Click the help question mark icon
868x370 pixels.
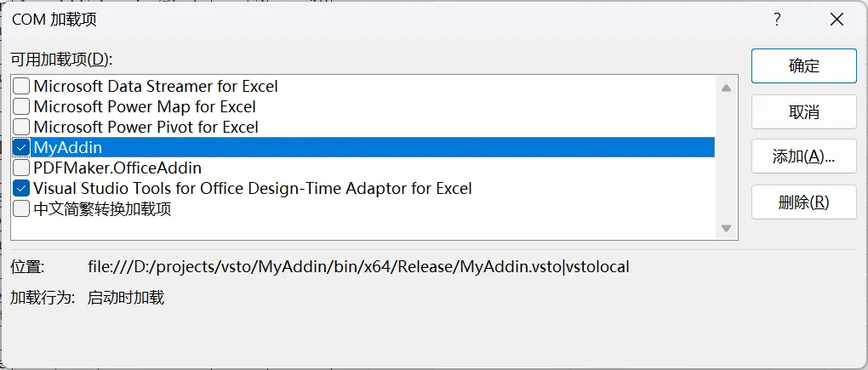click(777, 20)
